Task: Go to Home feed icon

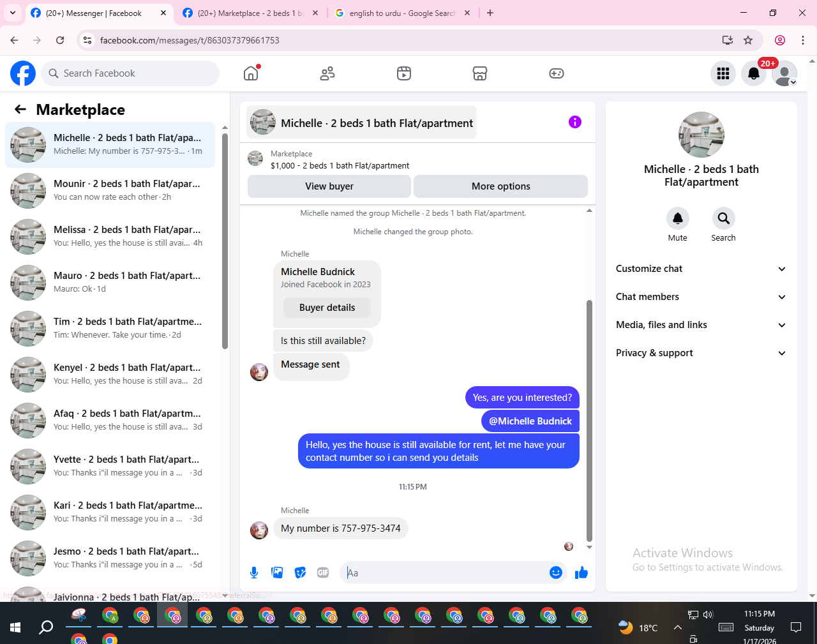Action: (251, 73)
